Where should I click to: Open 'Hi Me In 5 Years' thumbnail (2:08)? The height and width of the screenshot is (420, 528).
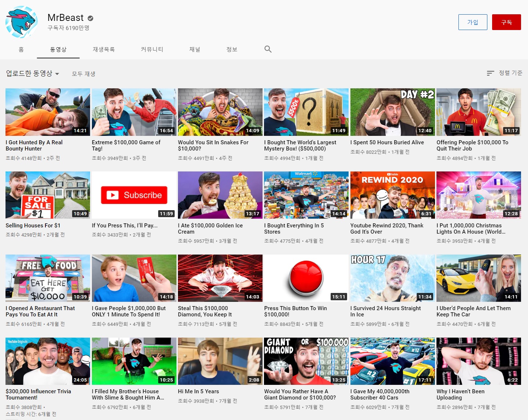tap(220, 361)
